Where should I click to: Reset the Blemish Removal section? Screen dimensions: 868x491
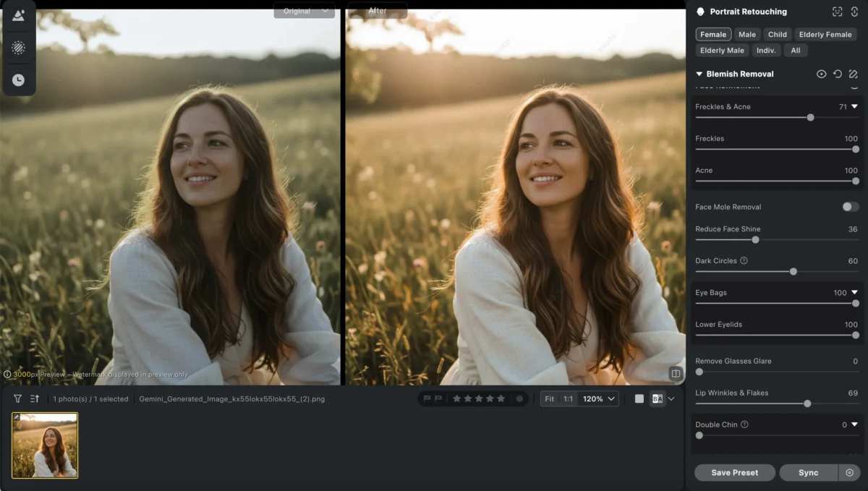coord(838,74)
